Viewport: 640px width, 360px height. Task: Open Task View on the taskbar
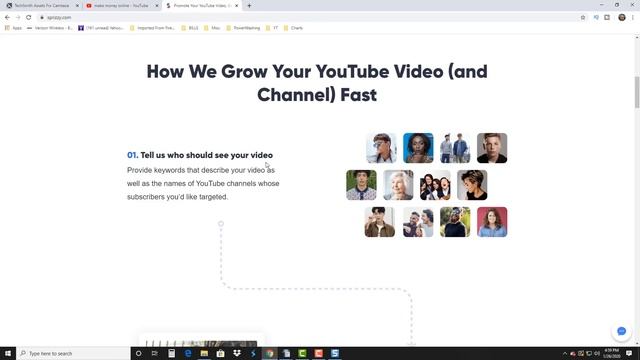tap(155, 353)
